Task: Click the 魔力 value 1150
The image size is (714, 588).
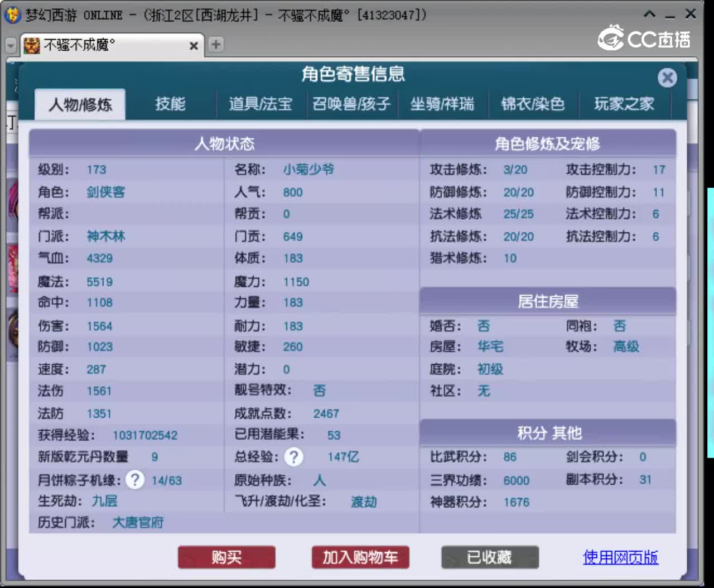Action: [x=296, y=282]
